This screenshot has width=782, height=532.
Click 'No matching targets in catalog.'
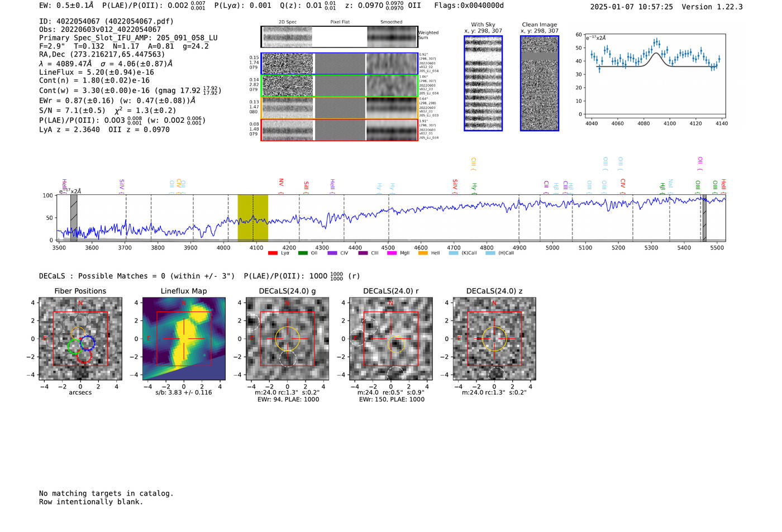(x=106, y=493)
